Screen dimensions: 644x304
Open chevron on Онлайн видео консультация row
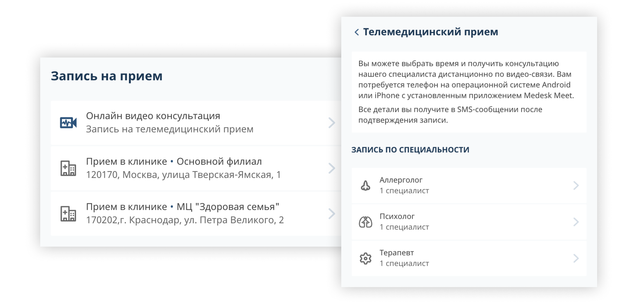(332, 123)
